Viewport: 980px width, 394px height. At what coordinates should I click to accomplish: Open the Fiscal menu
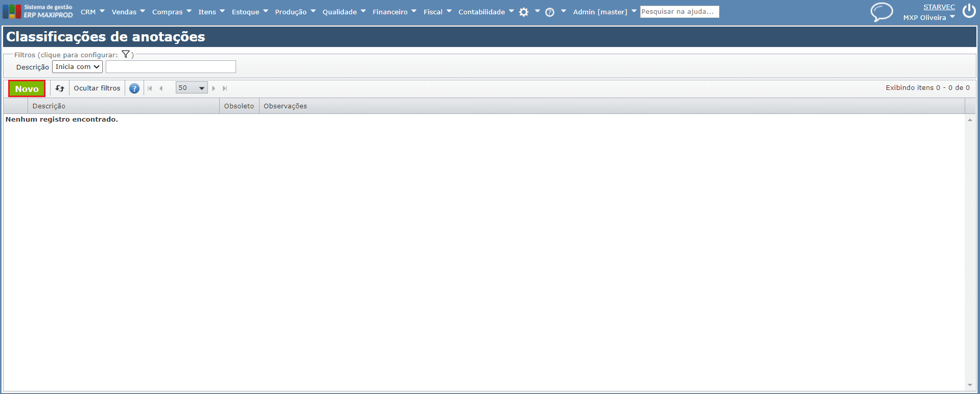point(437,12)
